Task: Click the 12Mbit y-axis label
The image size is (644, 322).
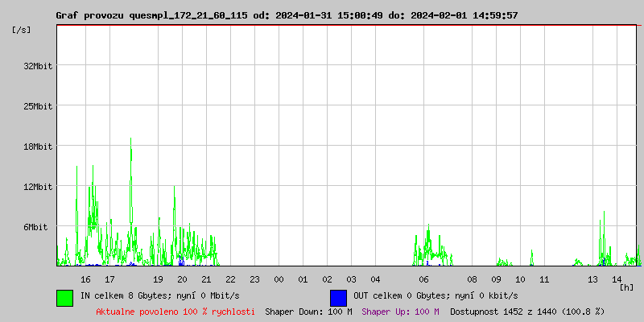Action: [x=38, y=187]
